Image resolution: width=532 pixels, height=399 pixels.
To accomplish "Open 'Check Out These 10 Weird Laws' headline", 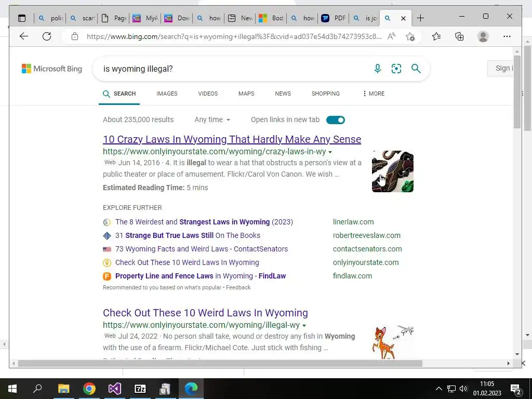I will [205, 313].
